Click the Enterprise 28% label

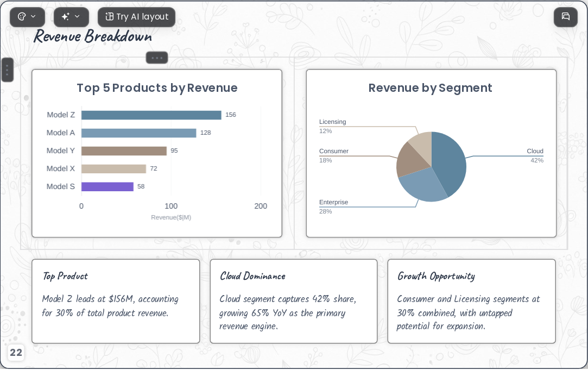pyautogui.click(x=333, y=207)
